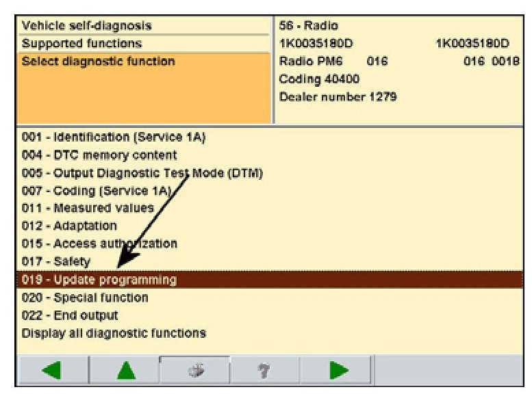Choose 012 - Adaptation function
Viewport: 532px width, 396px height.
point(69,226)
